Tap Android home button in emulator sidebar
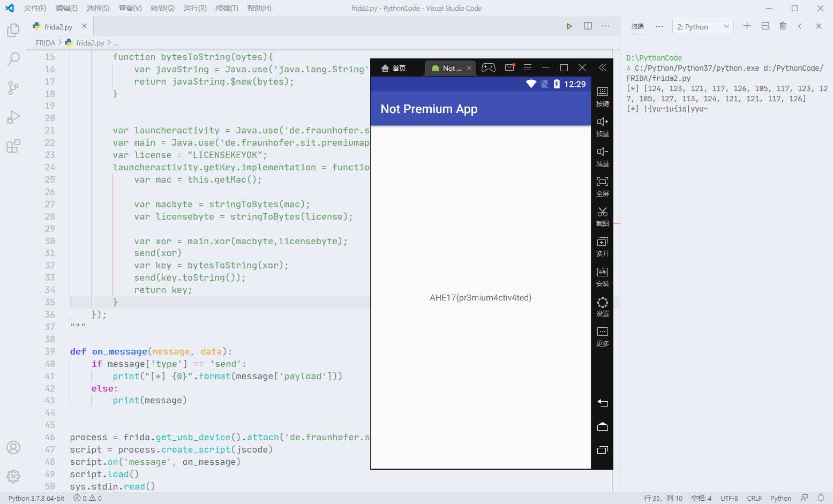 click(x=603, y=426)
